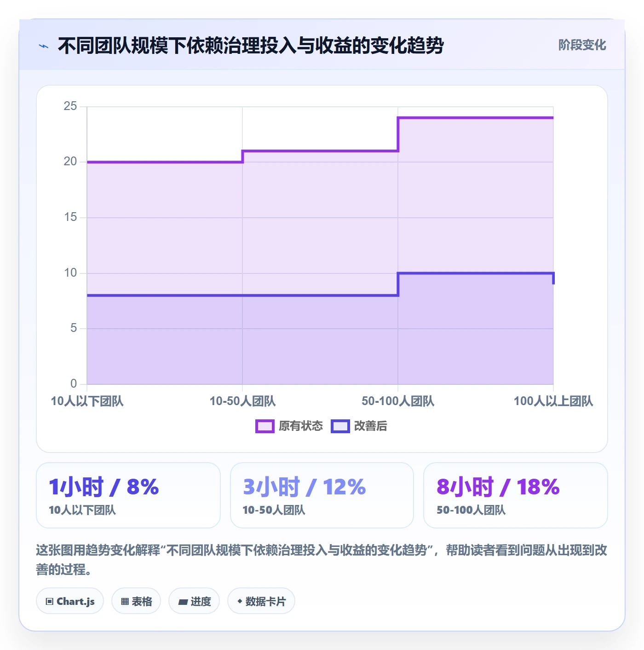Select the Chart.js tag chip
This screenshot has height=650, width=644.
(x=70, y=601)
